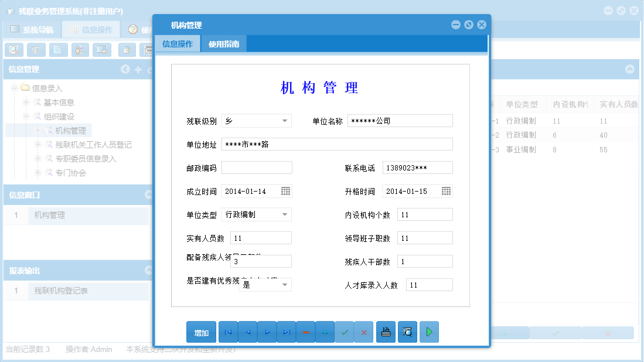Switch to the 使用指南 tab

click(x=223, y=43)
